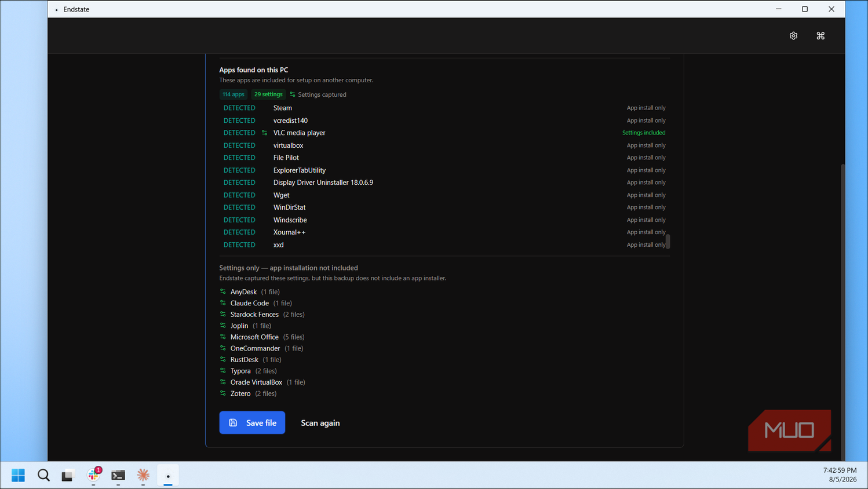Select the Xournal++ row
The image size is (868, 489).
pyautogui.click(x=444, y=232)
